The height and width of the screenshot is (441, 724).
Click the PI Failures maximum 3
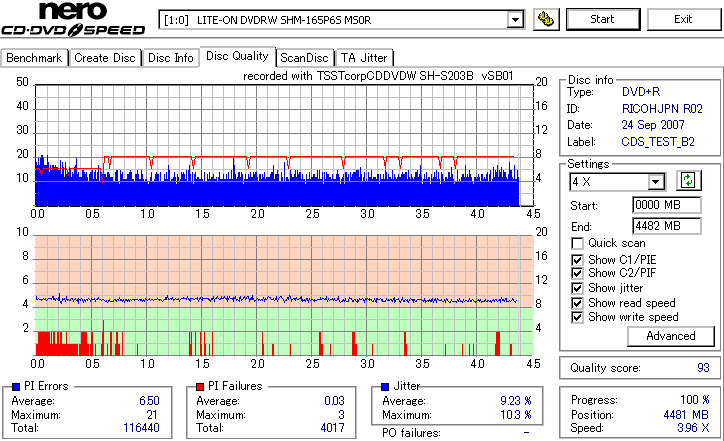point(341,415)
